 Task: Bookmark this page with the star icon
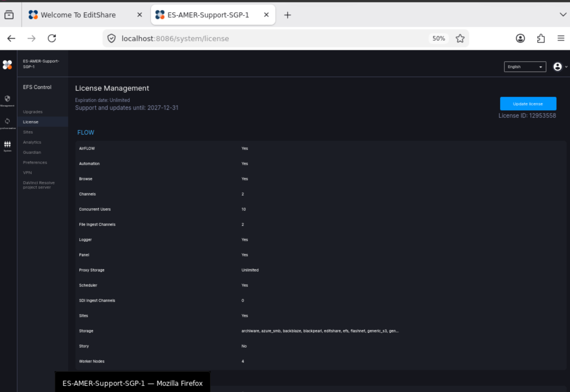tap(460, 38)
